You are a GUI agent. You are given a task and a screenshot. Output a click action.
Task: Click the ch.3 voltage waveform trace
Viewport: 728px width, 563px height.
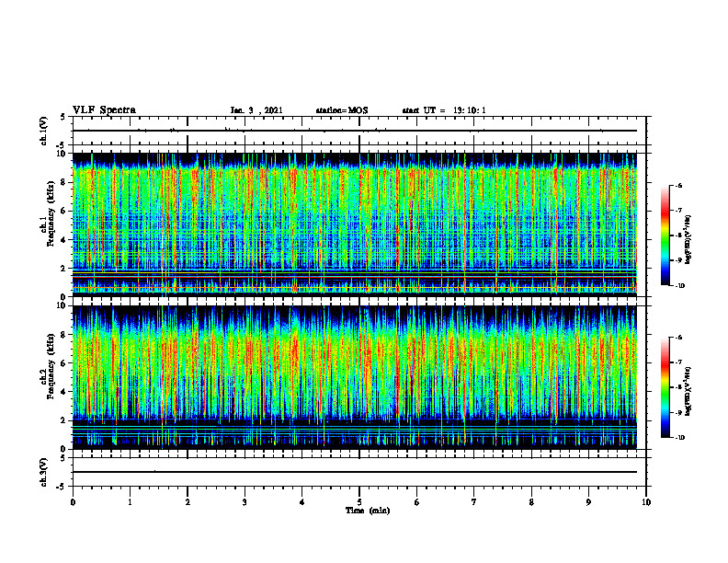click(355, 472)
